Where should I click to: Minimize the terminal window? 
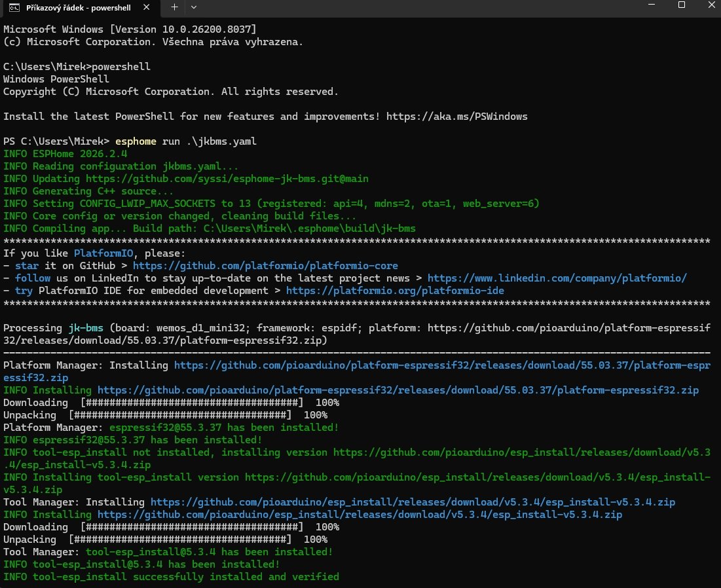click(651, 5)
